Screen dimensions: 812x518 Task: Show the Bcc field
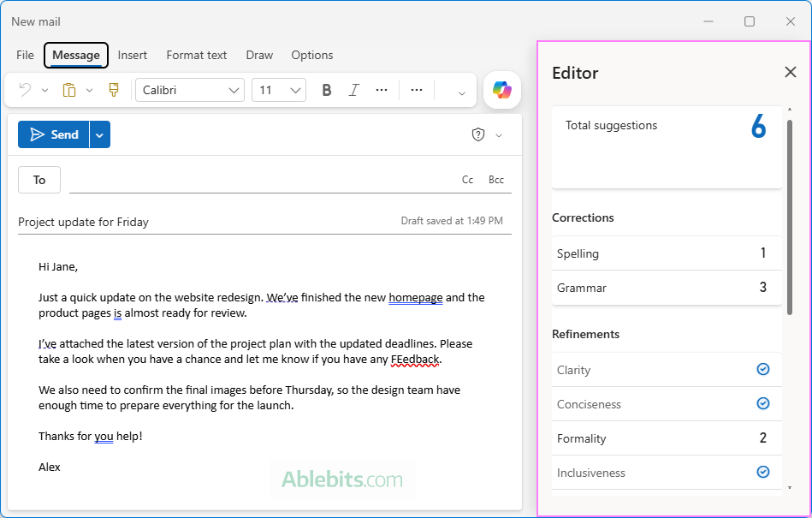click(x=496, y=180)
